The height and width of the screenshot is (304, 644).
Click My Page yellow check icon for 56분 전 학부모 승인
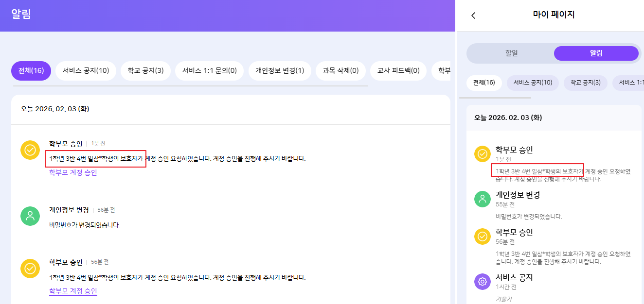(x=483, y=236)
